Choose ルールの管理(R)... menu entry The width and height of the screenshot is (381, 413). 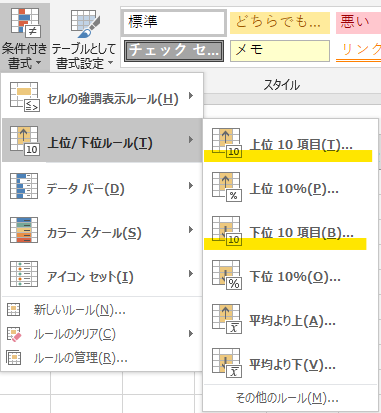tap(102, 358)
